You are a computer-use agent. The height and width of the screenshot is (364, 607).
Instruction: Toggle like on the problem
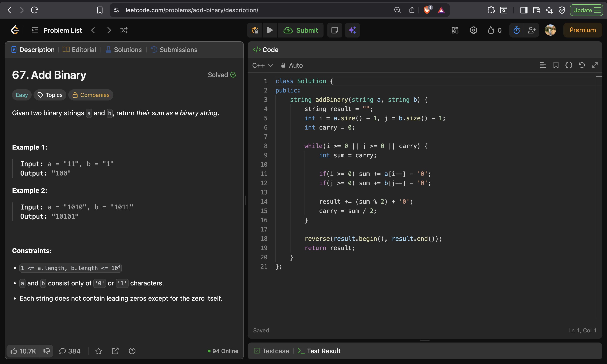pos(23,351)
